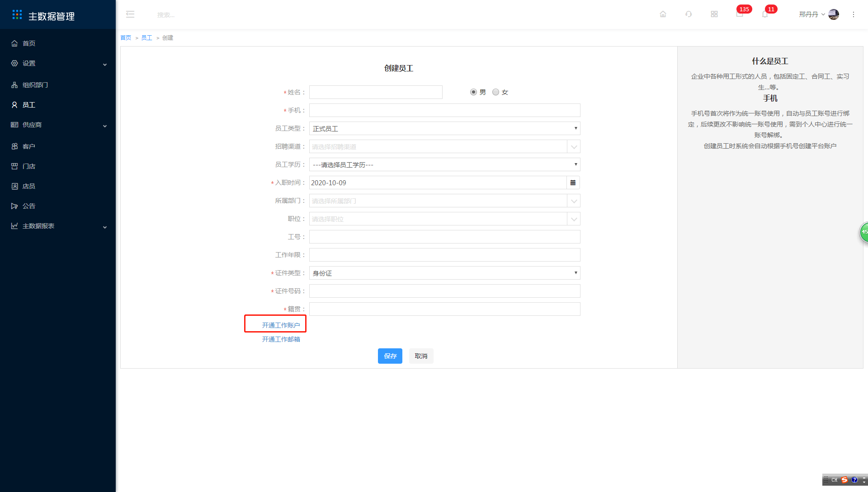
Task: Open 客户 in the sidebar
Action: pyautogui.click(x=58, y=146)
